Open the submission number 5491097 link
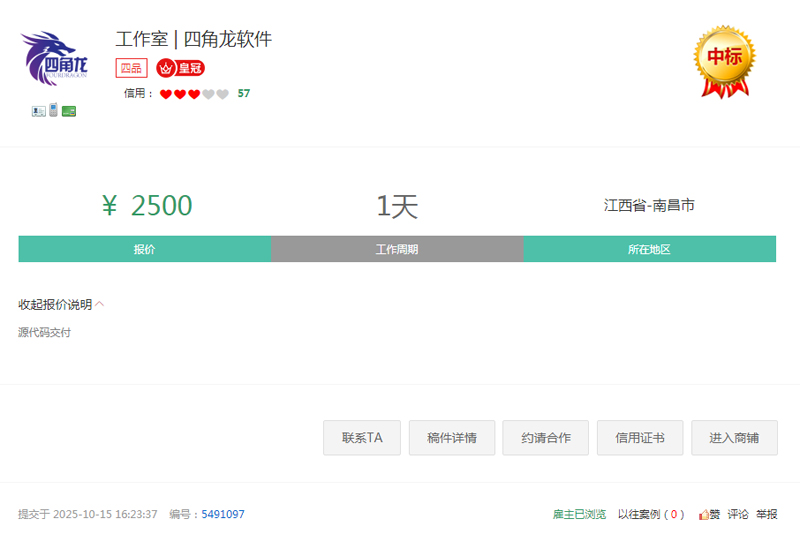 (223, 514)
